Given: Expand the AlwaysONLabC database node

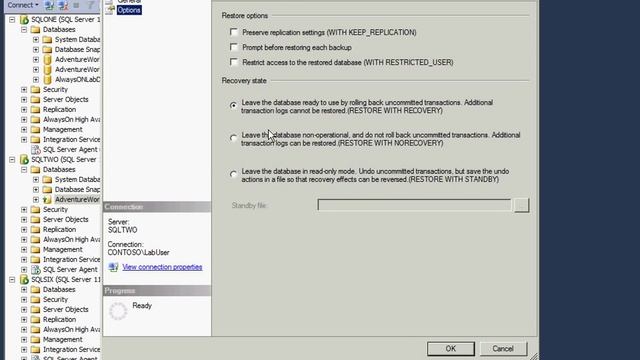Looking at the screenshot, I should [36, 80].
